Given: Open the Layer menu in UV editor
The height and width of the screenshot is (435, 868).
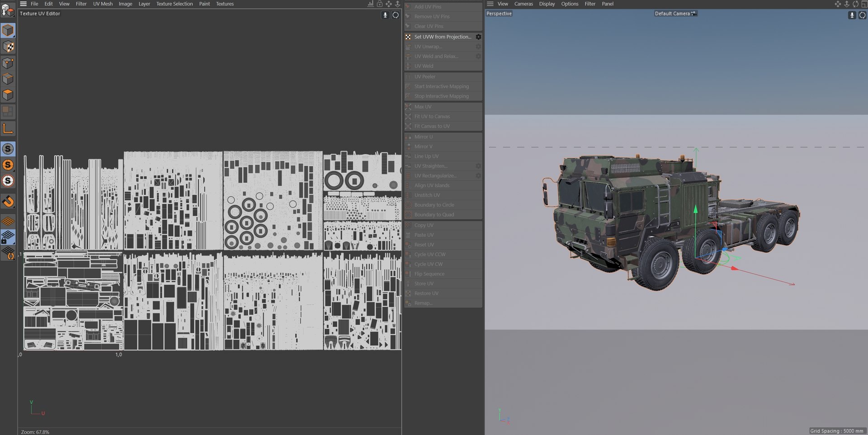Looking at the screenshot, I should click(144, 4).
